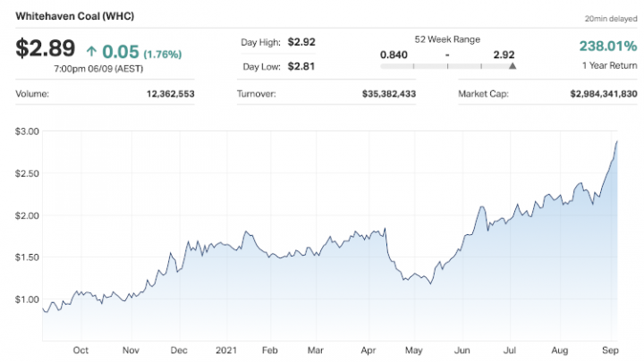Click the Day Low label

(x=261, y=66)
